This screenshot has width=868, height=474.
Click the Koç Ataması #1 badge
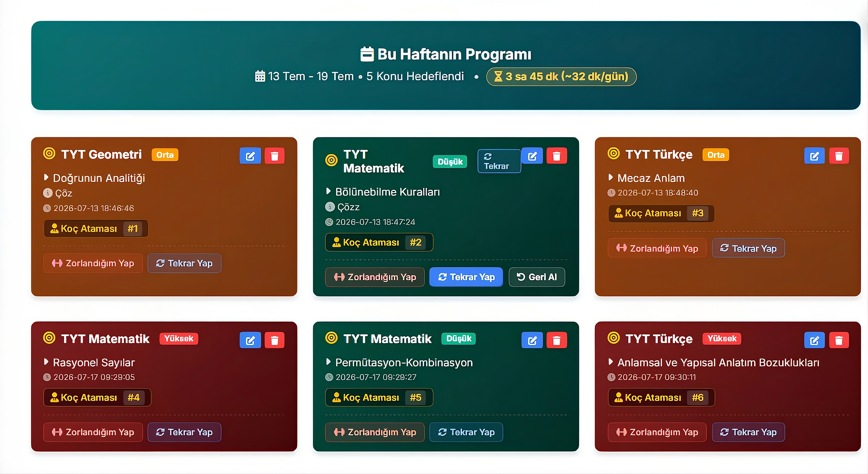(x=96, y=228)
